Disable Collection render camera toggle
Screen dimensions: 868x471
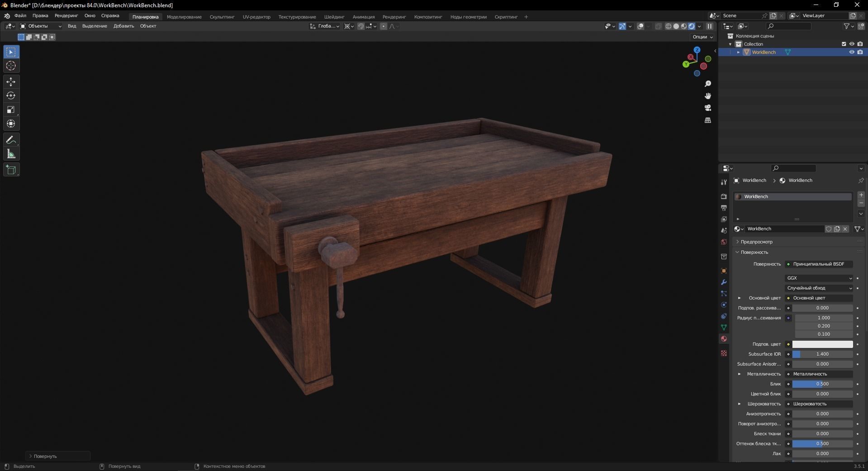[x=861, y=44]
